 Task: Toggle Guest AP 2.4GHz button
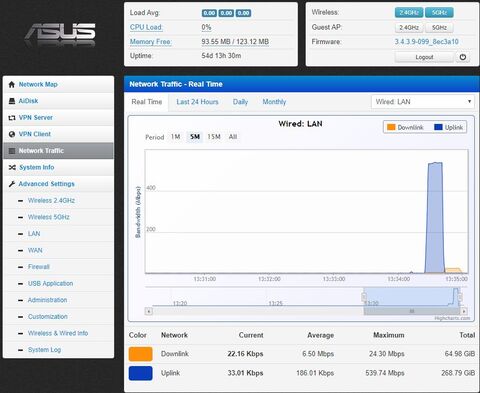tap(409, 28)
